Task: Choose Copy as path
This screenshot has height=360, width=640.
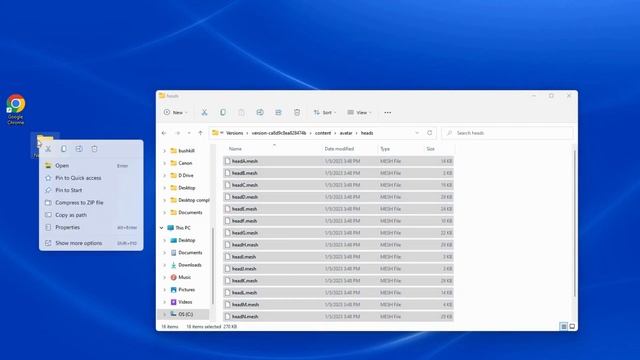Action: pyautogui.click(x=91, y=215)
